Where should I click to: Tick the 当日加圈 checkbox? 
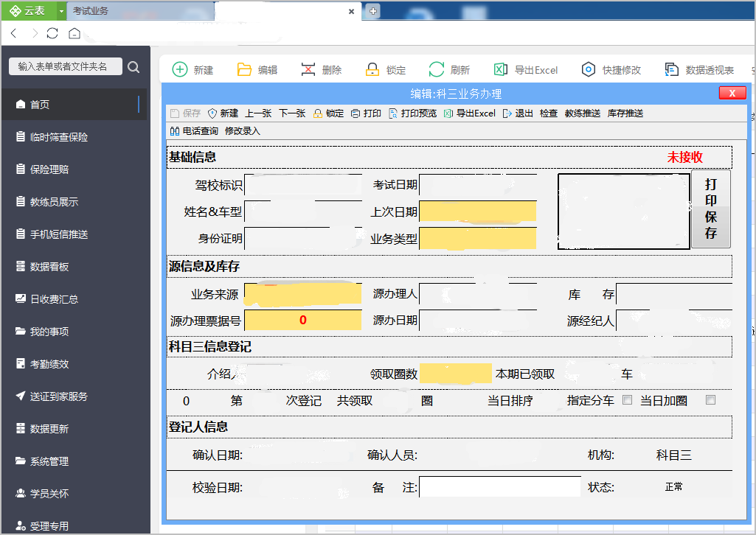pyautogui.click(x=711, y=399)
